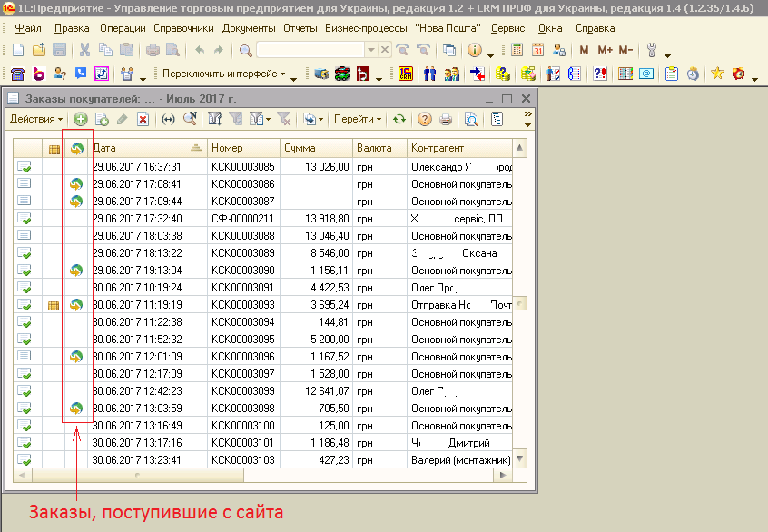768x532 pixels.
Task: Click the telephone icon in the CRM toolbar
Action: [x=17, y=74]
